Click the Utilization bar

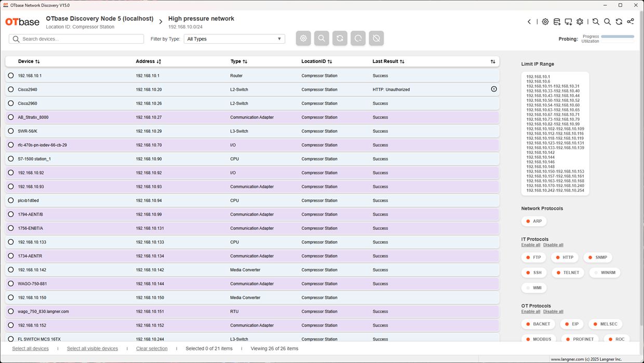point(618,41)
